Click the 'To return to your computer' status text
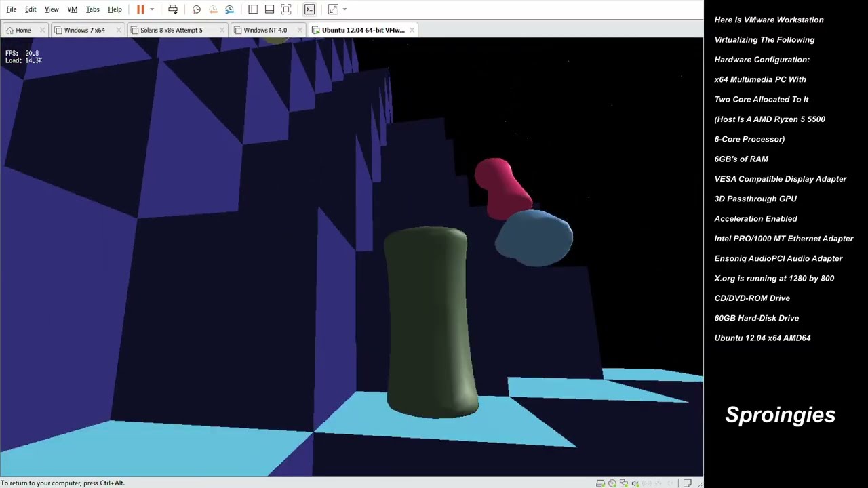868x488 pixels. click(x=62, y=483)
